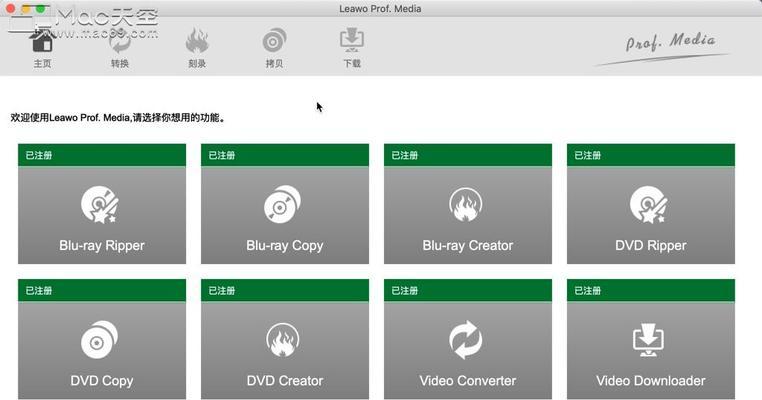Click 已注册 banner on DVD Creator tile
762x400 pixels.
coord(285,290)
